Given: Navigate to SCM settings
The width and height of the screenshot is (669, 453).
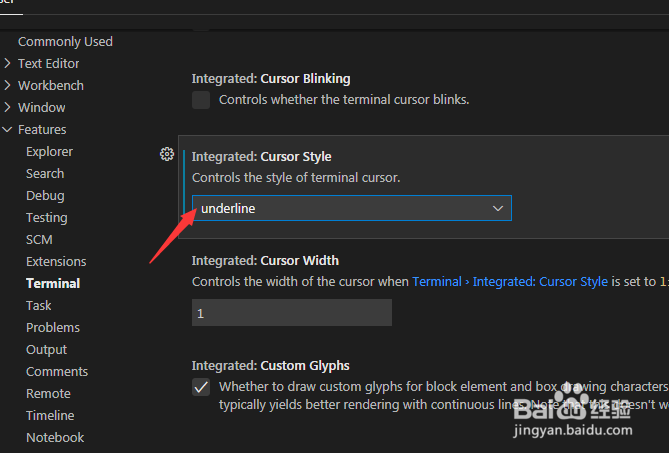Looking at the screenshot, I should click(39, 239).
